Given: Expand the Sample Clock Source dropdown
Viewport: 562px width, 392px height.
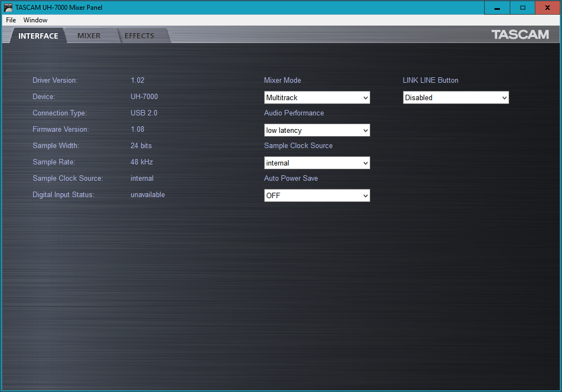Looking at the screenshot, I should point(317,163).
